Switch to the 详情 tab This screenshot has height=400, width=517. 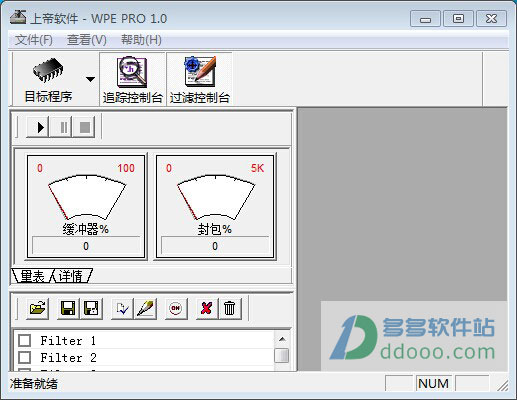pyautogui.click(x=71, y=276)
